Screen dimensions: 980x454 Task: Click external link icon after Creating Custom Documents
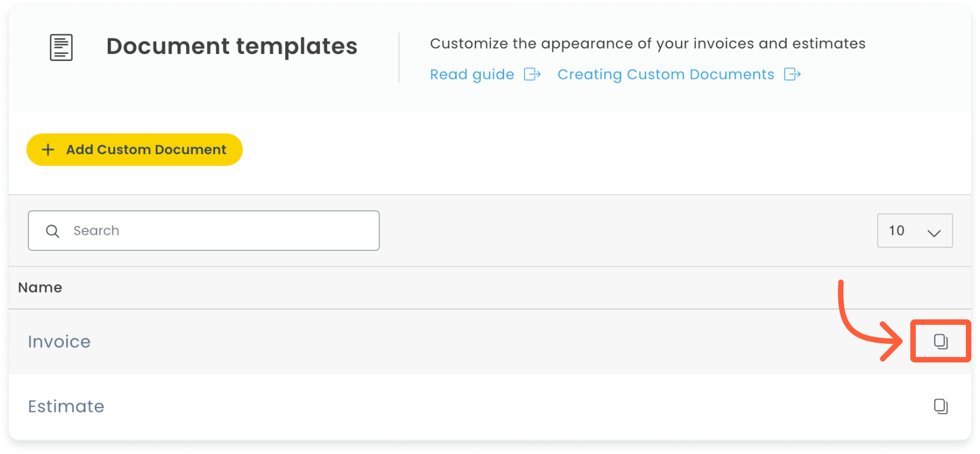click(792, 74)
